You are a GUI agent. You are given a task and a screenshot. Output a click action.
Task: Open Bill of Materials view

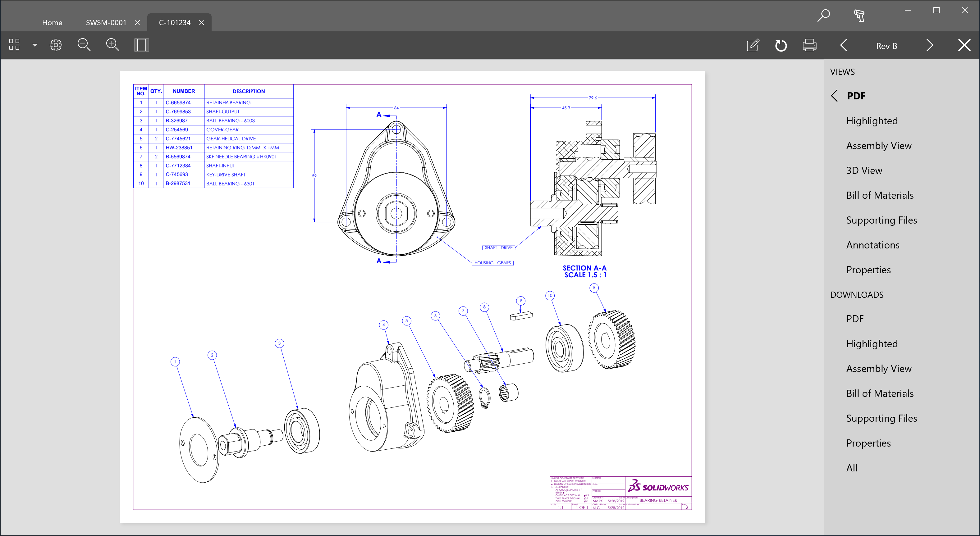(x=880, y=195)
